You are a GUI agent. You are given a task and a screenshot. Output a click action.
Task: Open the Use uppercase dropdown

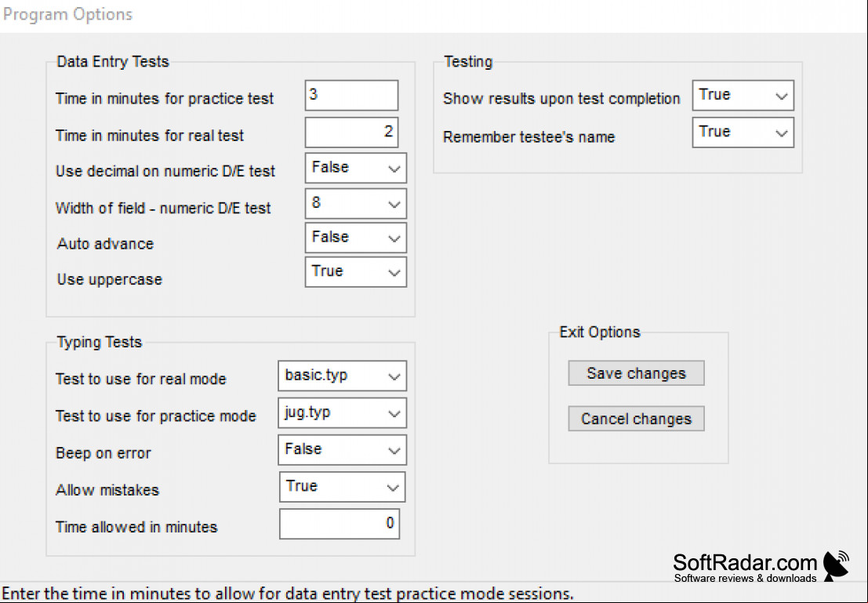[x=355, y=272]
